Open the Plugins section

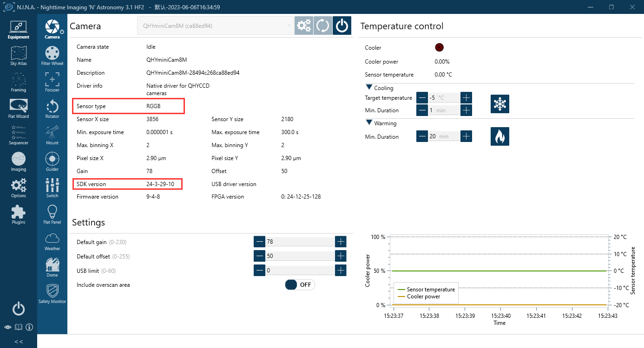18,215
